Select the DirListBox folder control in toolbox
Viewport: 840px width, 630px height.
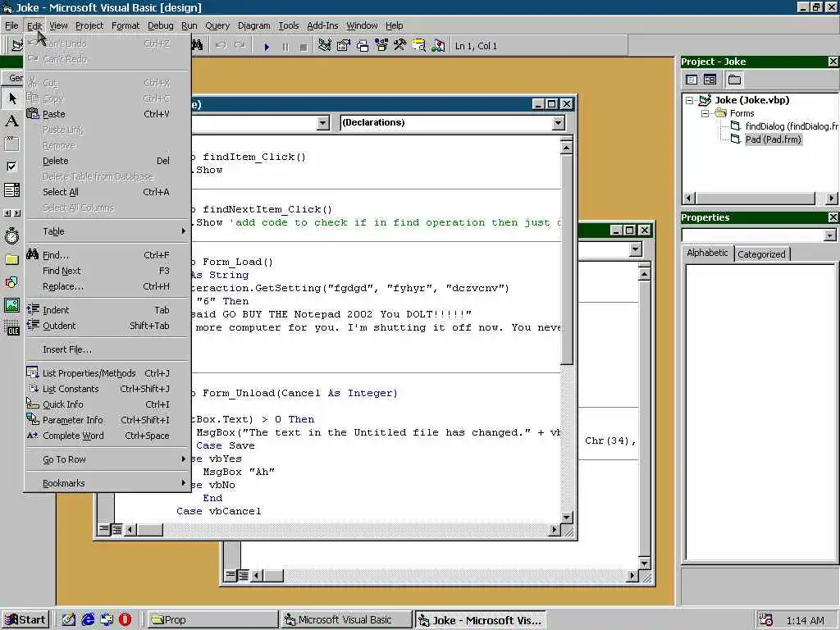(11, 259)
